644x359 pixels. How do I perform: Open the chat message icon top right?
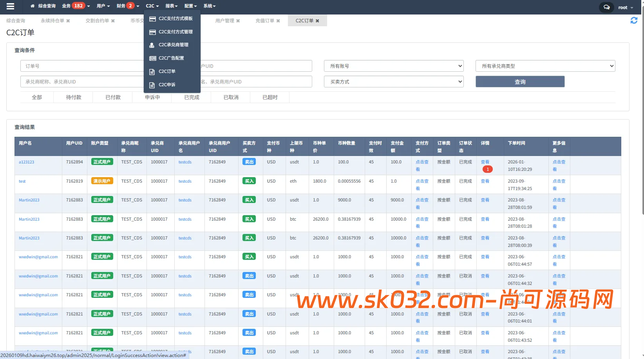click(606, 7)
